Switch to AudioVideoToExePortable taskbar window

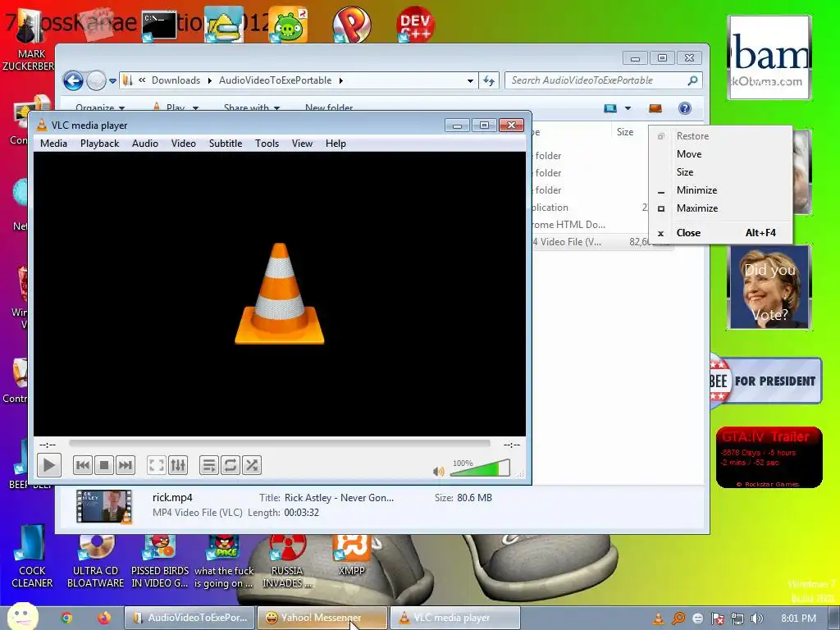click(x=189, y=618)
